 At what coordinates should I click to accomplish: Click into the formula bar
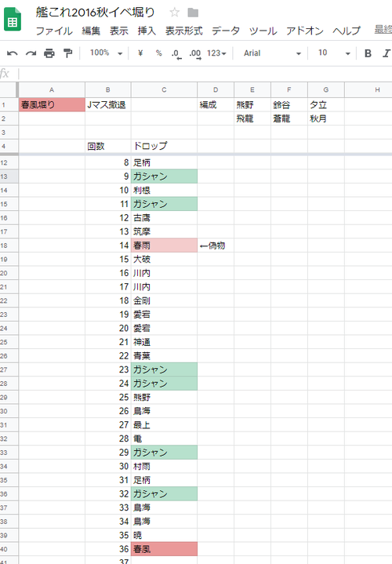coord(205,74)
